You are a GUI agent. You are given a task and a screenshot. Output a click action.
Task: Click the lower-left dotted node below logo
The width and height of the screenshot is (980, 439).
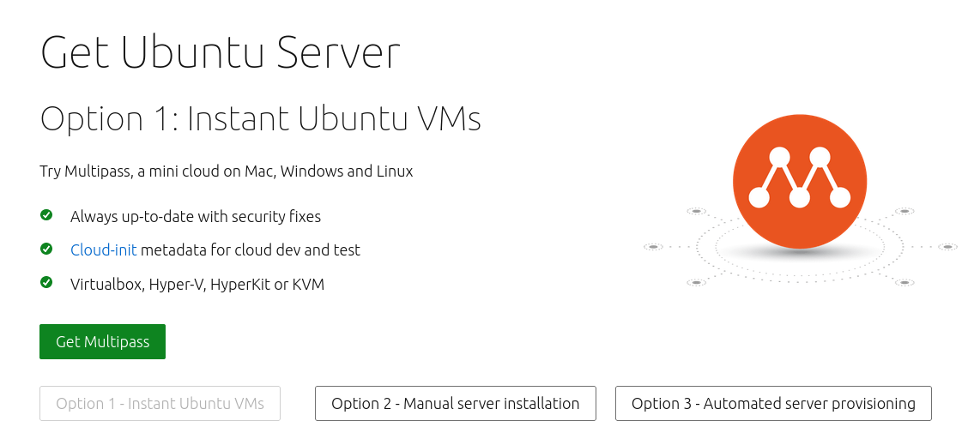[696, 282]
